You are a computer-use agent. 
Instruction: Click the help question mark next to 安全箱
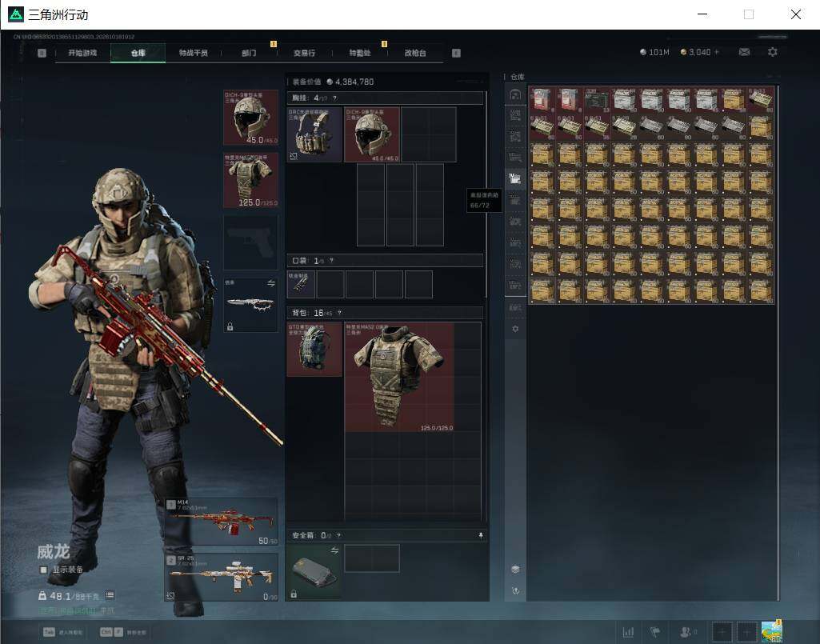click(x=339, y=535)
